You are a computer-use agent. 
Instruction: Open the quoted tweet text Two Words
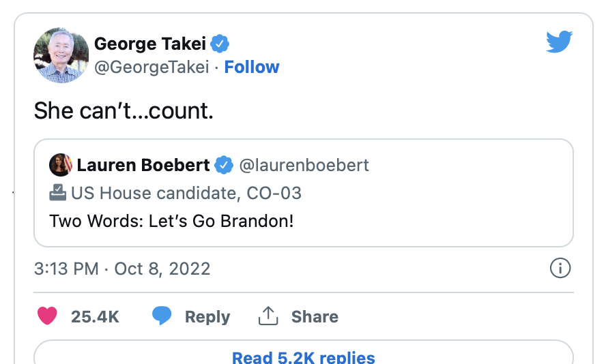point(171,222)
